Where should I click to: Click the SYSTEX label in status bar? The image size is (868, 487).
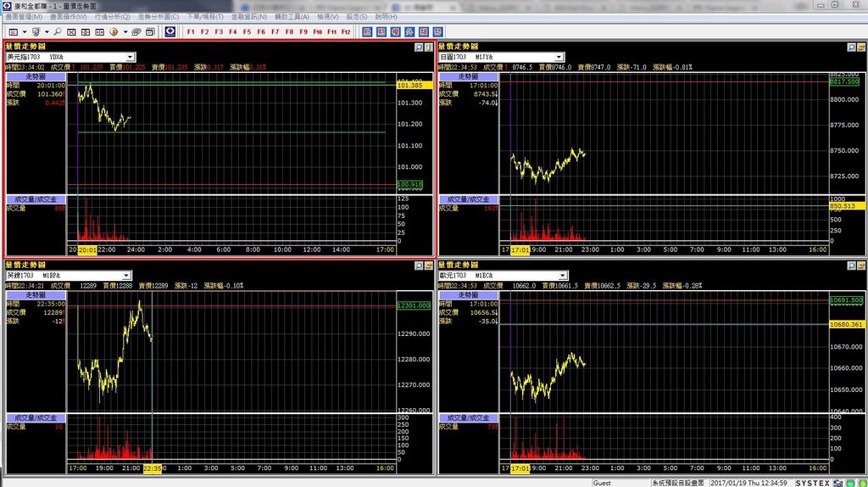click(x=813, y=483)
